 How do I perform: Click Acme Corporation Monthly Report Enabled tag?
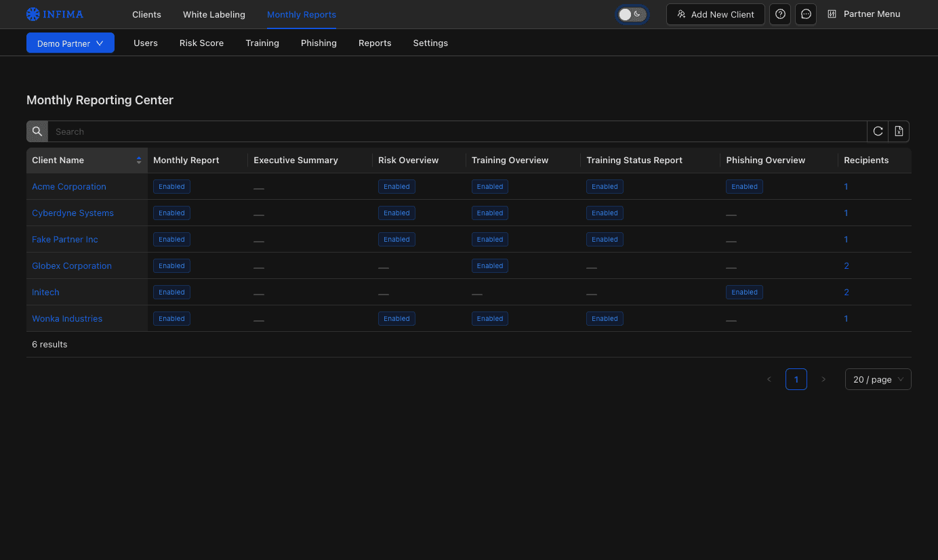171,186
